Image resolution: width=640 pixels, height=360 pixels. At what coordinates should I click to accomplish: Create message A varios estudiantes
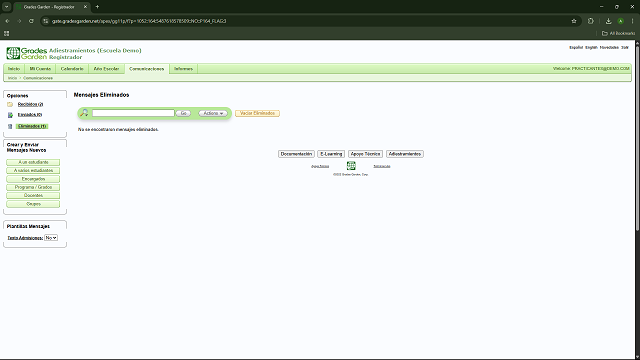[33, 171]
